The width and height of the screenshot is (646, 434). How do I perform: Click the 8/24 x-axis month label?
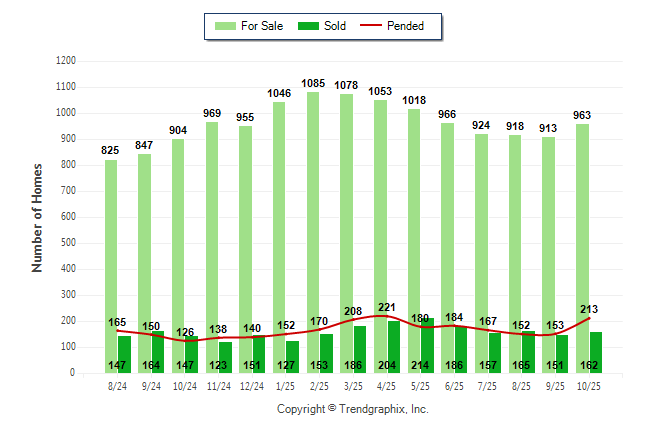(x=117, y=385)
